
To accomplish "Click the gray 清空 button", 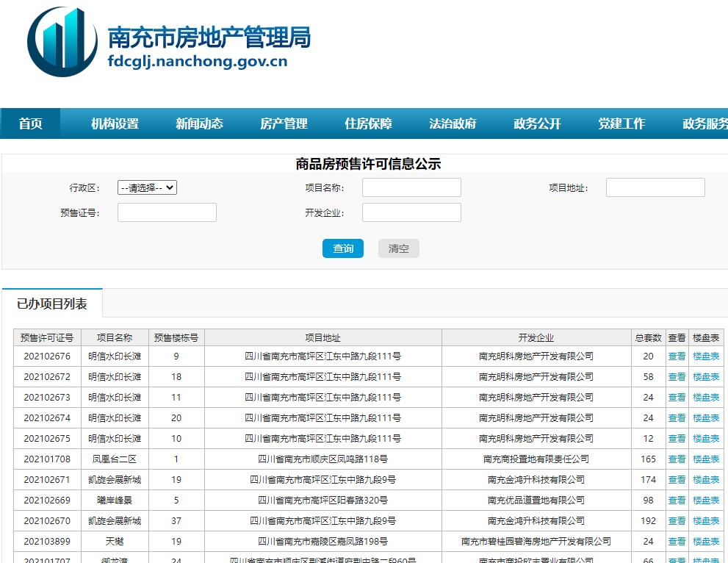I will point(398,248).
